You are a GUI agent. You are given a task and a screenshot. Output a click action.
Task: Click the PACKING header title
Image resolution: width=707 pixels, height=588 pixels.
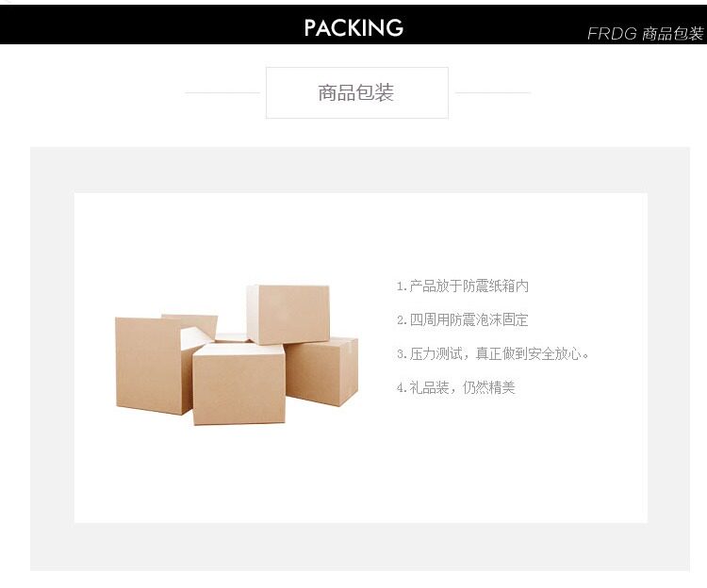click(x=353, y=28)
